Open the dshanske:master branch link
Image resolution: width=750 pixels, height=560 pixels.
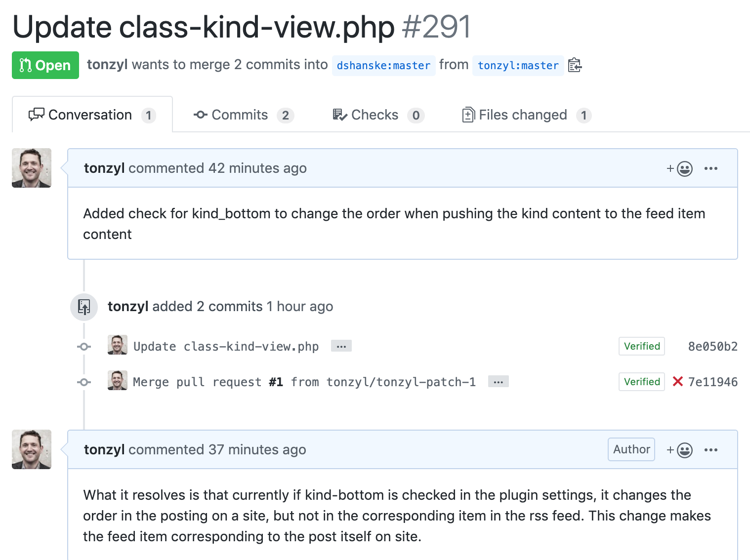click(x=383, y=66)
